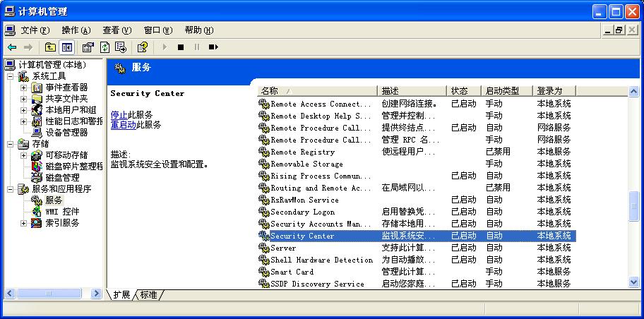644x319 pixels.
Task: Select the Routing and Remote Ac... service
Action: pyautogui.click(x=321, y=188)
